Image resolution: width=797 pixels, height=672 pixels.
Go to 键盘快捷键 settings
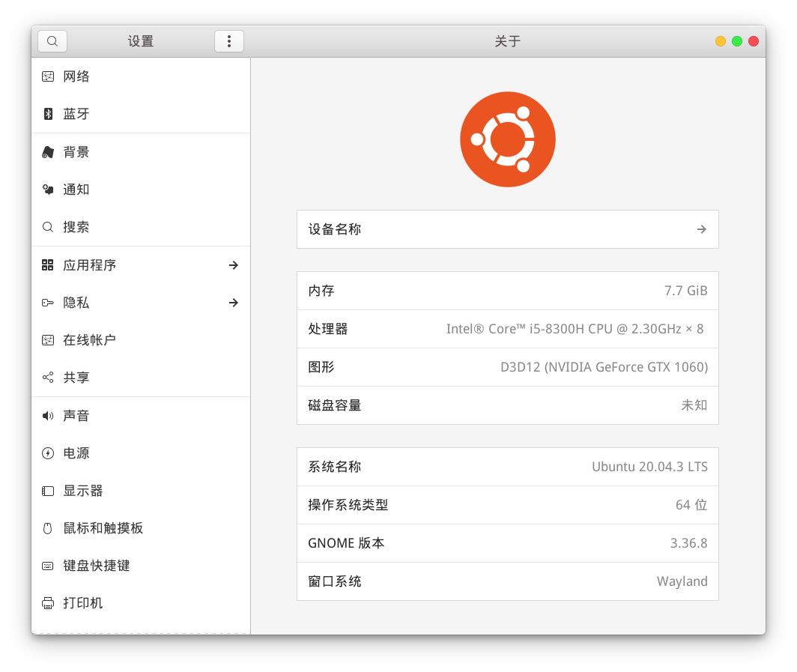pyautogui.click(x=141, y=566)
